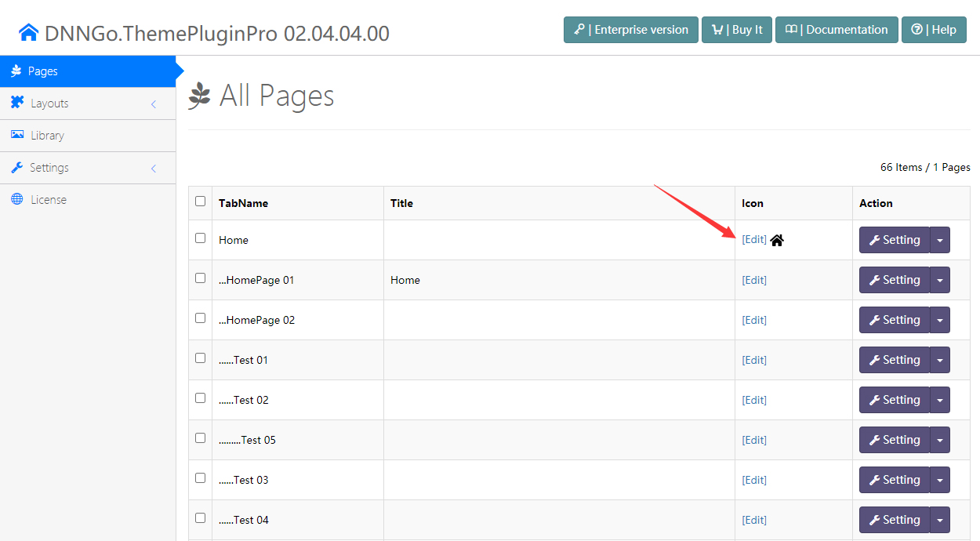Open the Documentation button
Viewport: 980px width, 541px height.
point(837,30)
